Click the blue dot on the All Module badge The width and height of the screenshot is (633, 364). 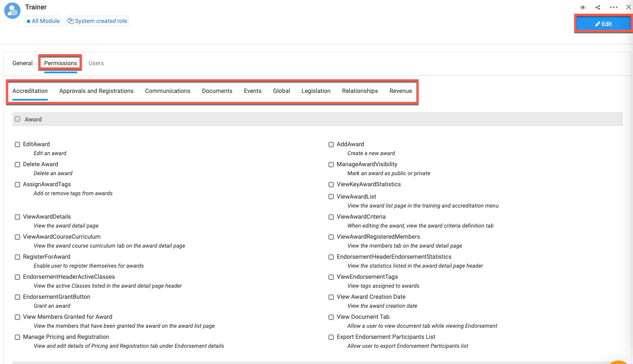(28, 20)
